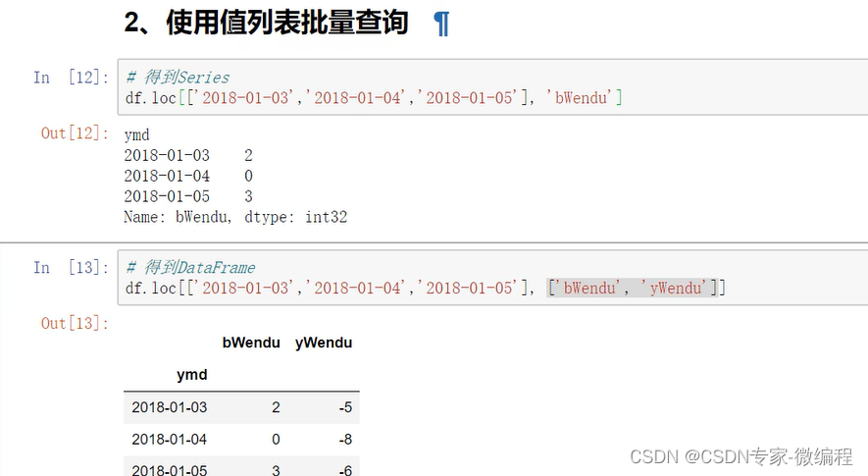Click the section 2 heading text
868x476 pixels.
[266, 23]
